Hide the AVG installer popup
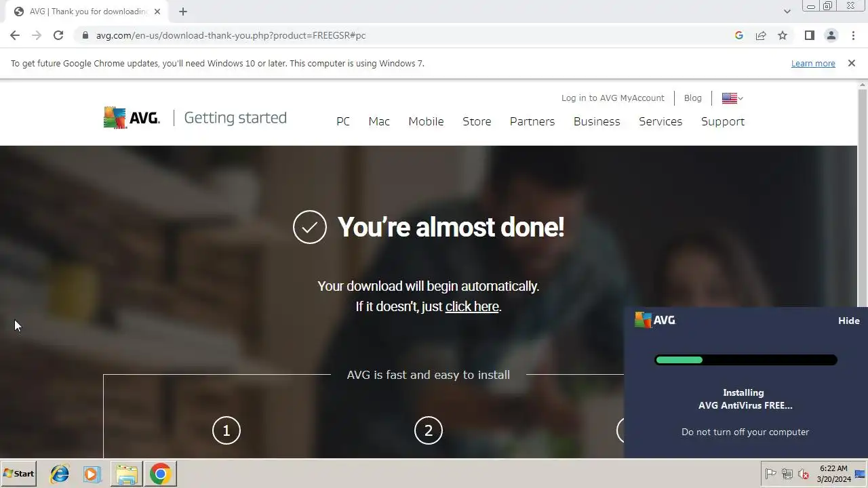The height and width of the screenshot is (488, 868). pos(849,321)
